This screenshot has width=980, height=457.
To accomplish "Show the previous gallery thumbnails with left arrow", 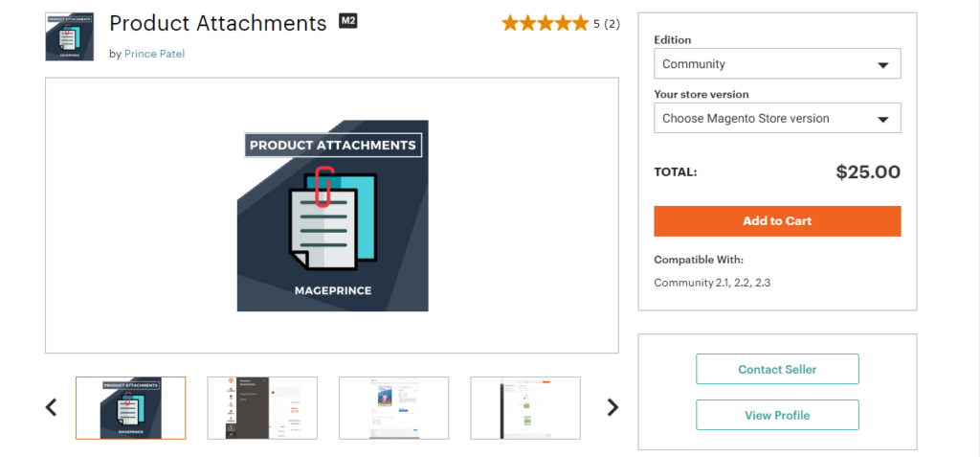I will pyautogui.click(x=52, y=407).
